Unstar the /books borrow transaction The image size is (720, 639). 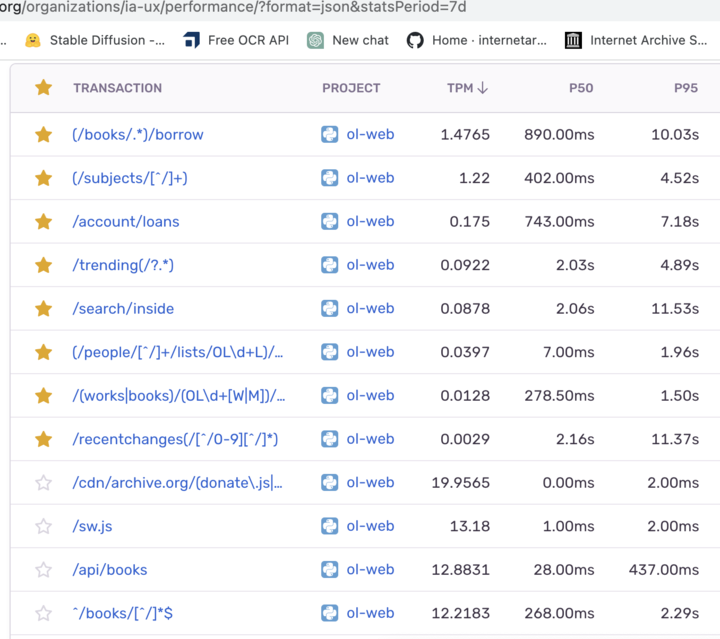[x=43, y=135]
